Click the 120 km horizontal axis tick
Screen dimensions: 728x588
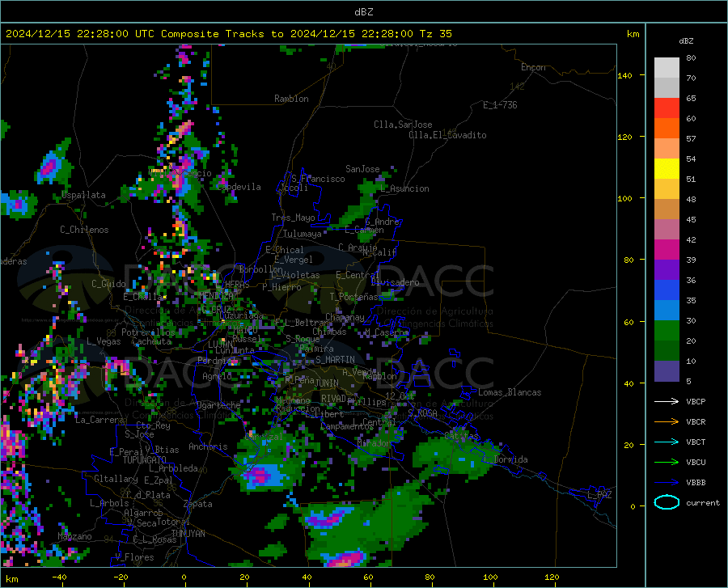(552, 577)
